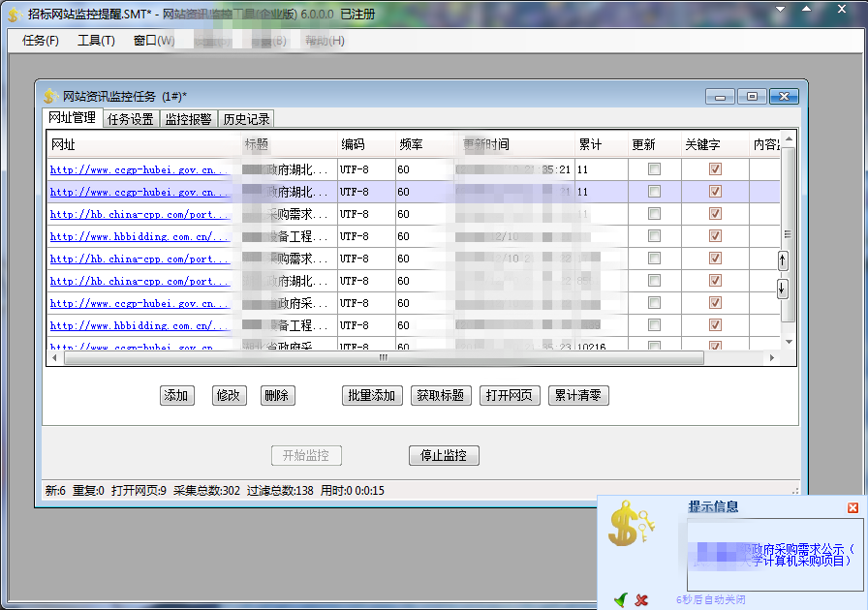Click the horizontal scrollbar thumb under the URL list
This screenshot has height=610, width=868.
384,357
